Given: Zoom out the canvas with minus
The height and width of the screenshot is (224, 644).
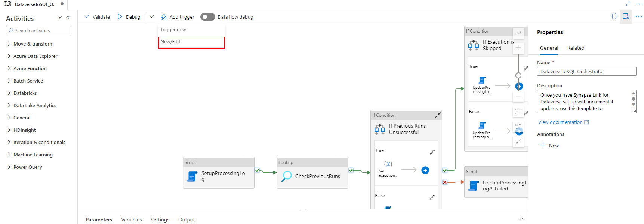Looking at the screenshot, I should [x=518, y=97].
